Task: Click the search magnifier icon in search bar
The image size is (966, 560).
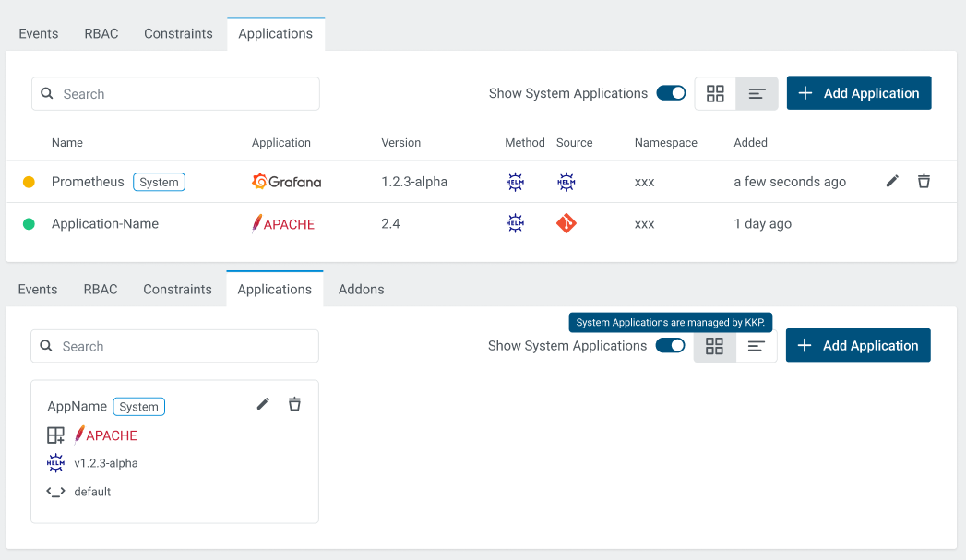Action: pyautogui.click(x=46, y=93)
